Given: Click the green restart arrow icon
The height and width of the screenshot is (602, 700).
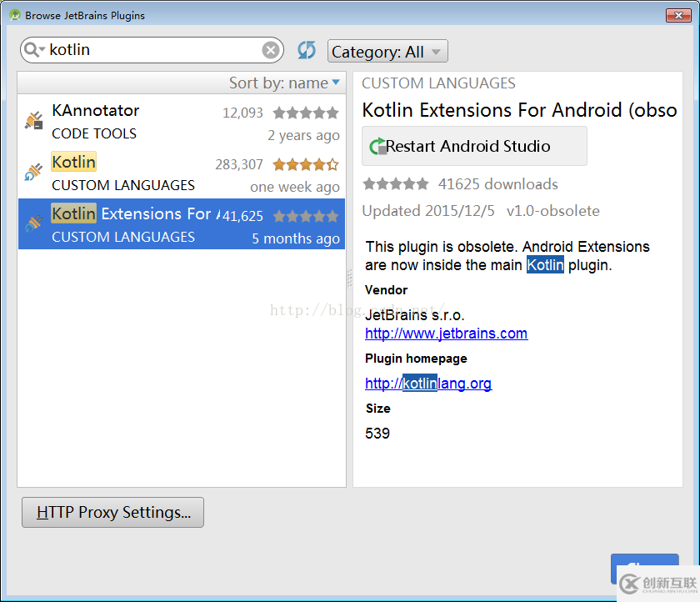Looking at the screenshot, I should point(377,147).
